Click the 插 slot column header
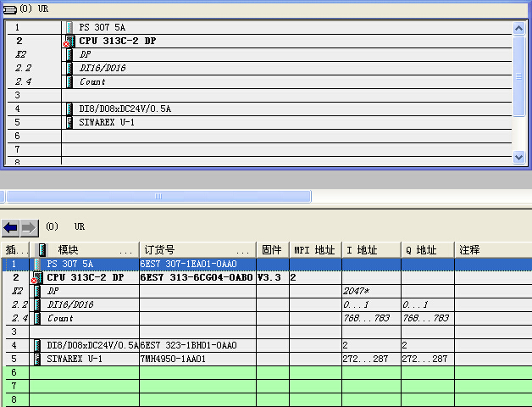The image size is (532, 407). (x=15, y=250)
